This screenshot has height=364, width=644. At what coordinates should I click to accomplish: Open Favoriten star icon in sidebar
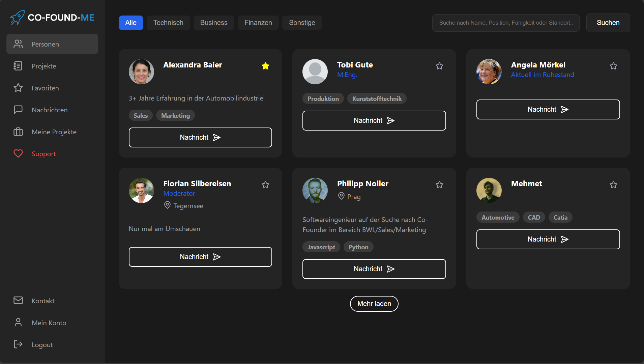(x=18, y=88)
